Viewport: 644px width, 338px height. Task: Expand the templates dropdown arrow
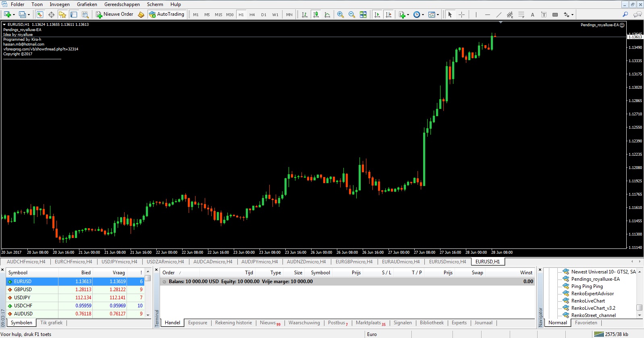(438, 15)
